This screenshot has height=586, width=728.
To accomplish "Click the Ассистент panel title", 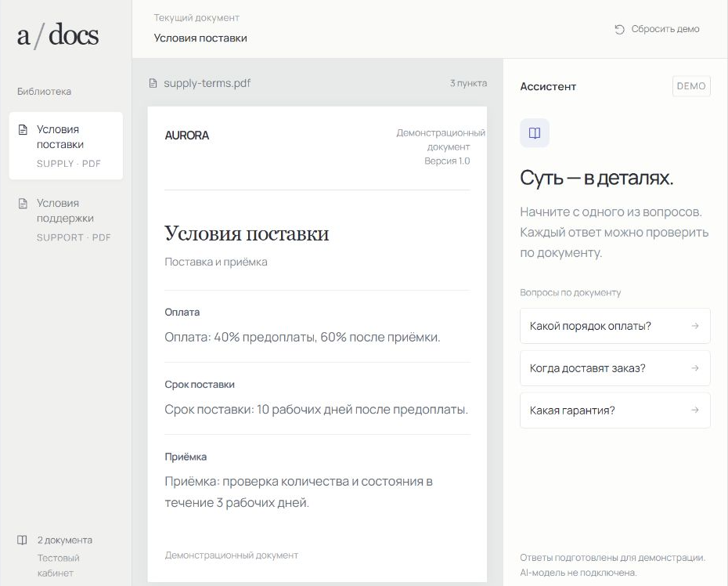I will pos(548,86).
